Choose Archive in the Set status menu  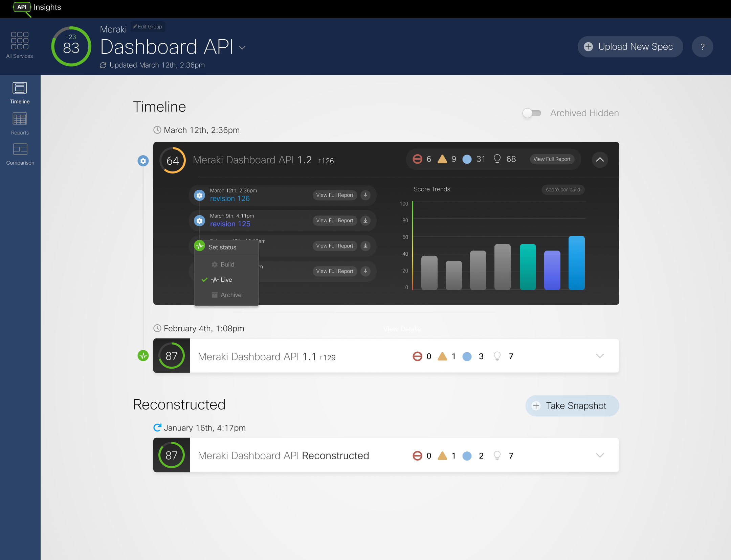pos(231,295)
